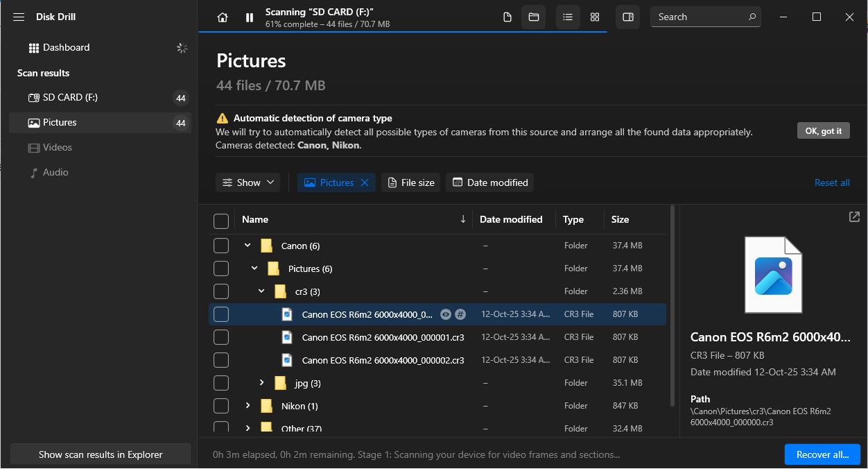
Task: Open the hamburger menu next to Disk Drill
Action: 19,17
